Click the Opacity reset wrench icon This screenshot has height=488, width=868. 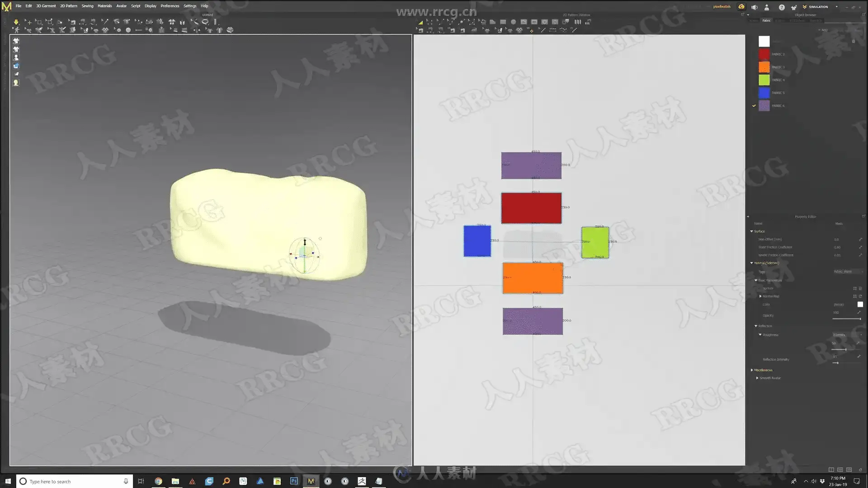coord(859,312)
